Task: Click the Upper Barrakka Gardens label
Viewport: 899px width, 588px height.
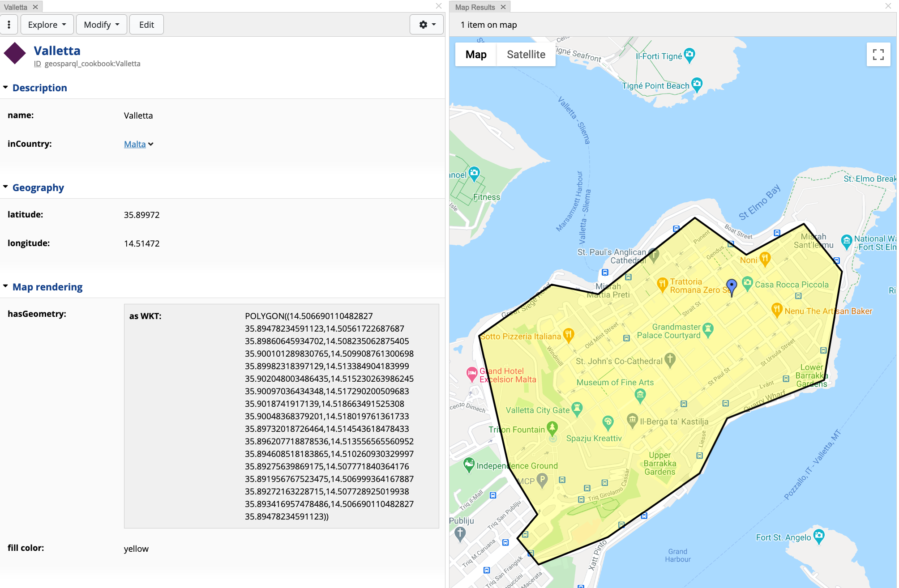Action: point(659,463)
